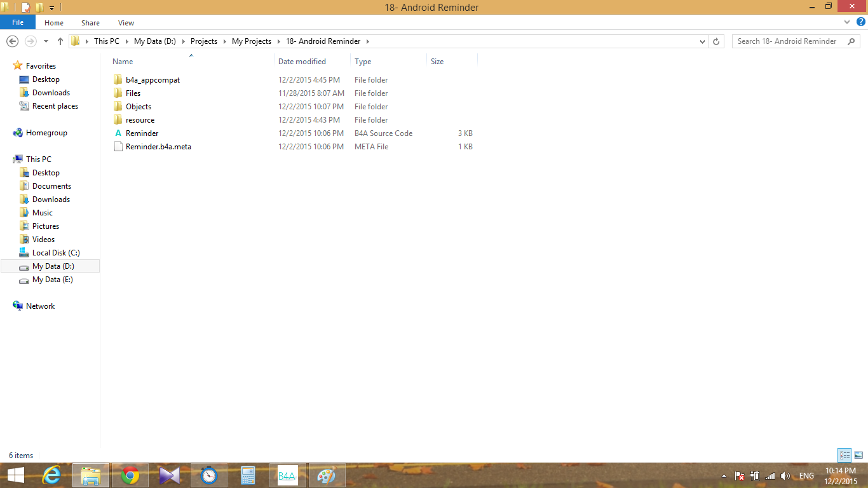Image resolution: width=868 pixels, height=488 pixels.
Task: Click the Search 18- Android Reminder box
Action: click(x=788, y=41)
